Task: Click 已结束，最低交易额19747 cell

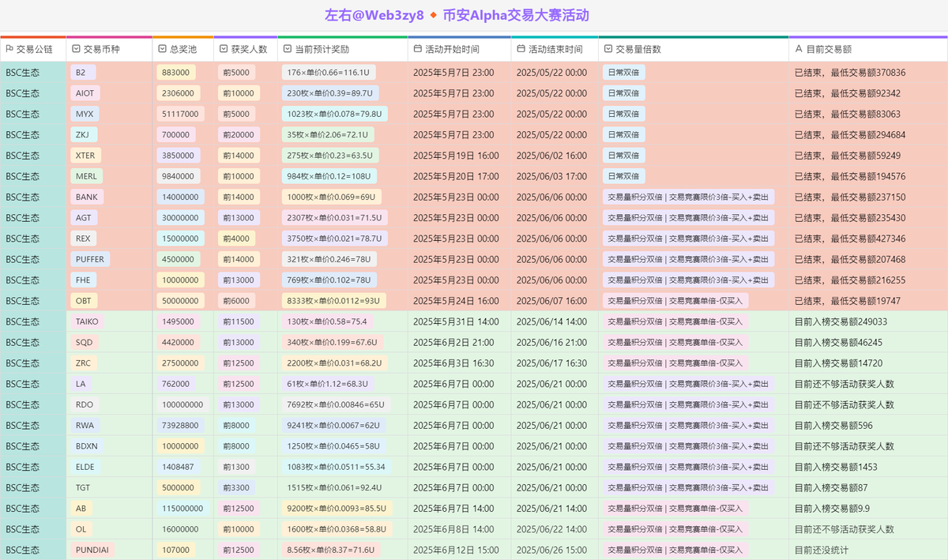Action: [x=848, y=301]
